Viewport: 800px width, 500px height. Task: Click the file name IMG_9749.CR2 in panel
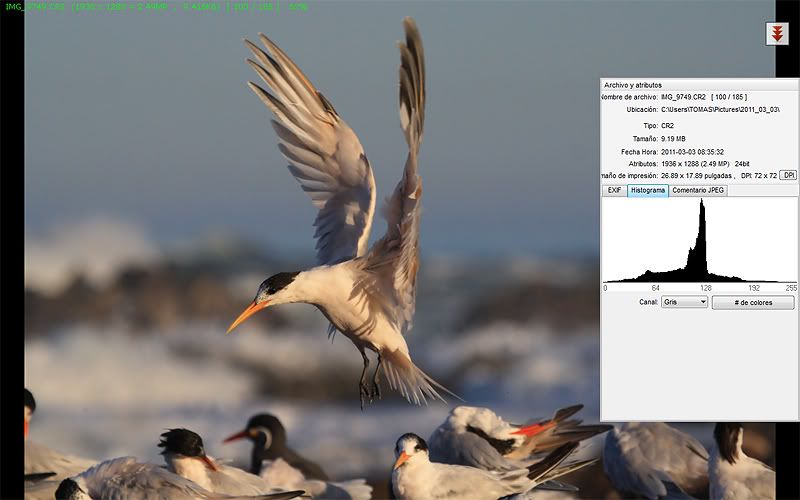coord(683,97)
